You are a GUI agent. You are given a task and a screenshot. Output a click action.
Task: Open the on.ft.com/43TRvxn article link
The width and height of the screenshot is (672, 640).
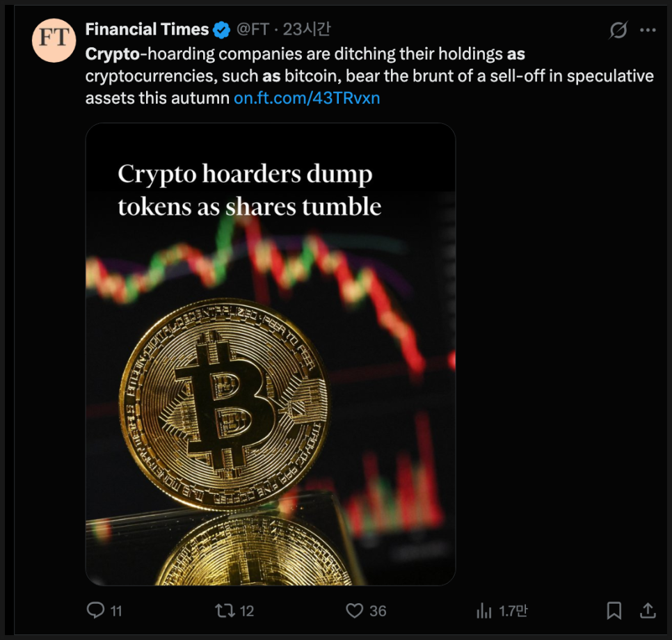307,97
